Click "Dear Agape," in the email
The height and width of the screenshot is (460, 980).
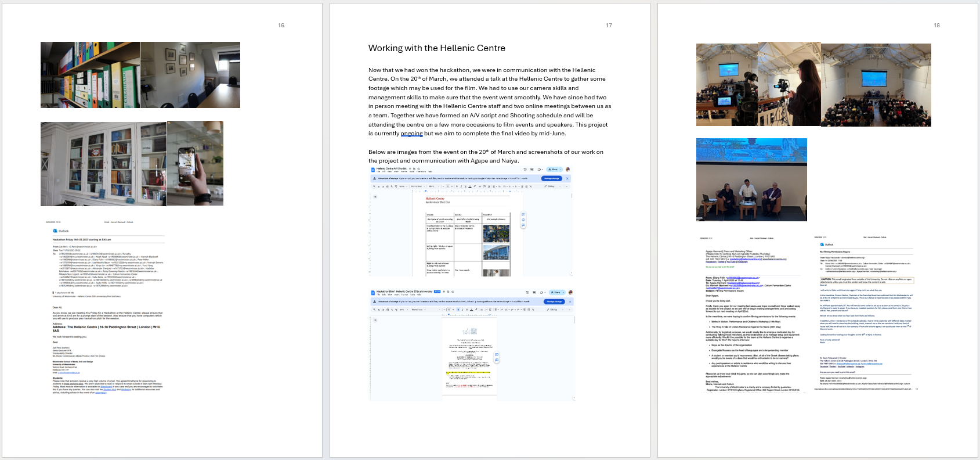point(712,296)
